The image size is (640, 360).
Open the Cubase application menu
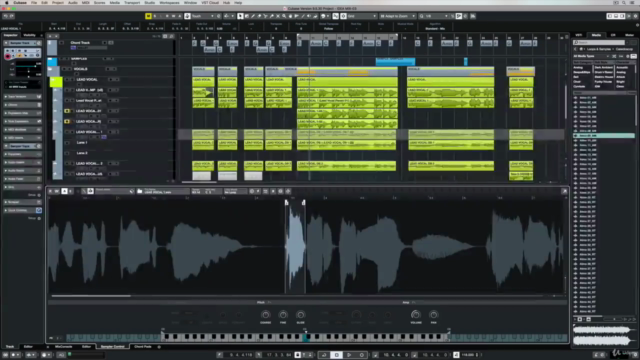click(x=20, y=2)
